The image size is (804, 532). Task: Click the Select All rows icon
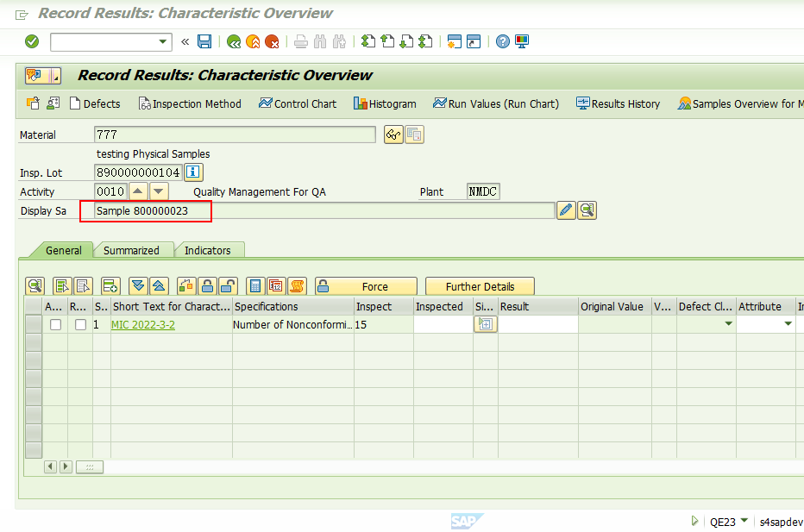63,286
